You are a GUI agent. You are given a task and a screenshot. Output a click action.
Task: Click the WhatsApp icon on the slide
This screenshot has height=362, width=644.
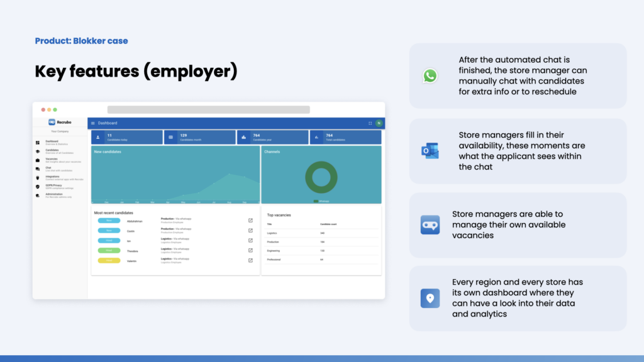pyautogui.click(x=430, y=76)
